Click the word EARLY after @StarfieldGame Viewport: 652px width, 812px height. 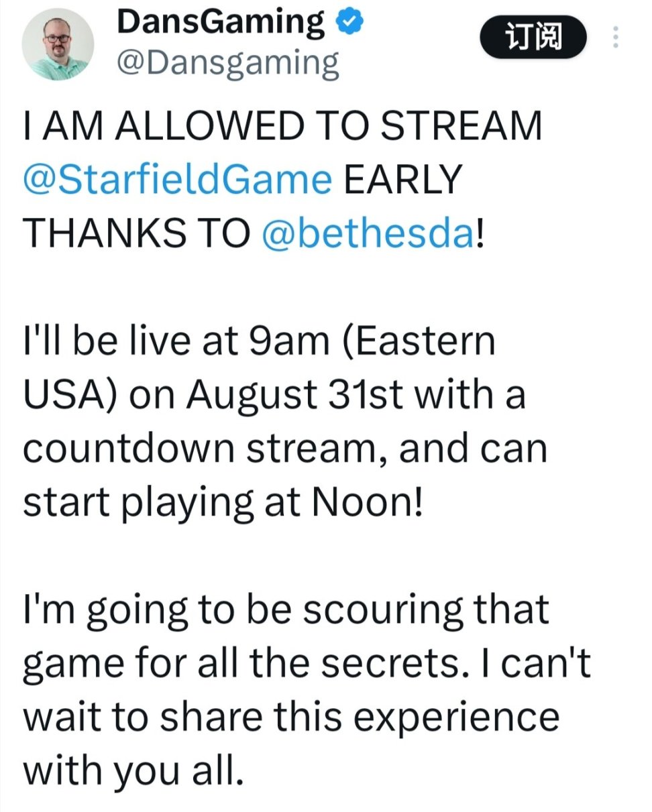404,179
